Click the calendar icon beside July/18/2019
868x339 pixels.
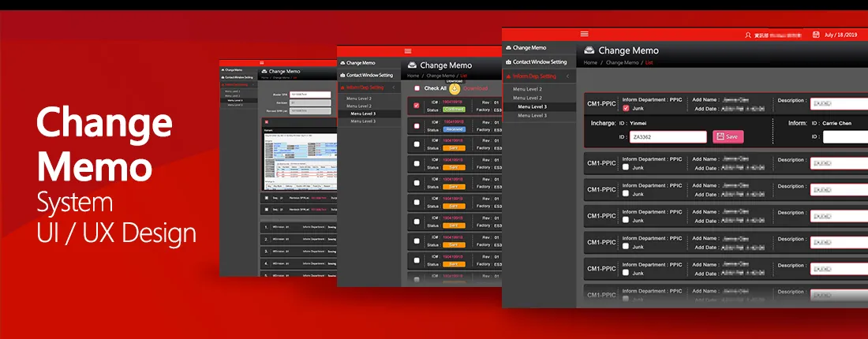tap(816, 34)
